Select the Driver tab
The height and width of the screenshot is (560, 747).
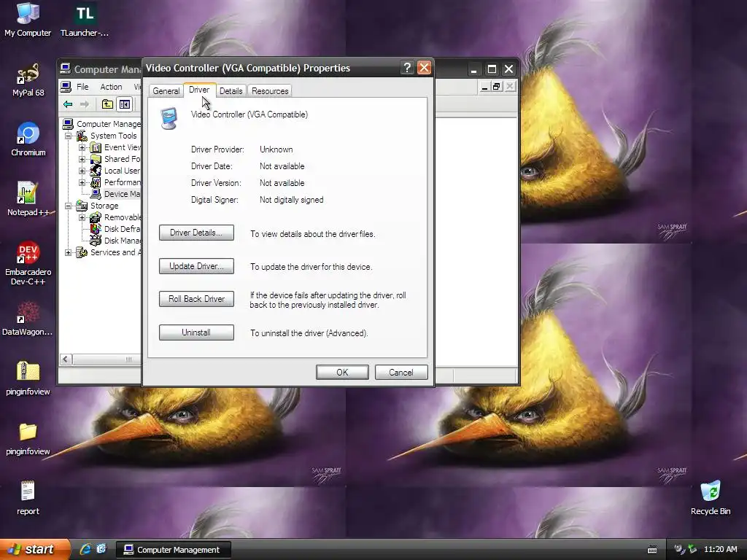[199, 90]
